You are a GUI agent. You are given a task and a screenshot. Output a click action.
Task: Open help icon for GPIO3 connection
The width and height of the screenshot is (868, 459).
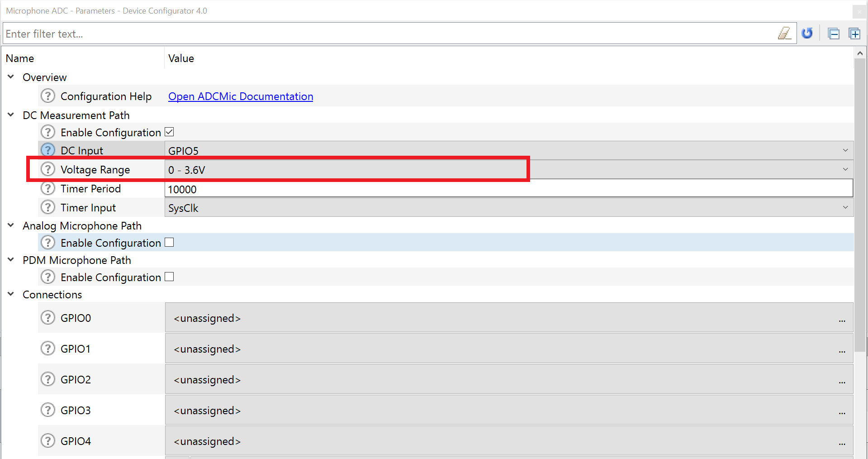(48, 410)
